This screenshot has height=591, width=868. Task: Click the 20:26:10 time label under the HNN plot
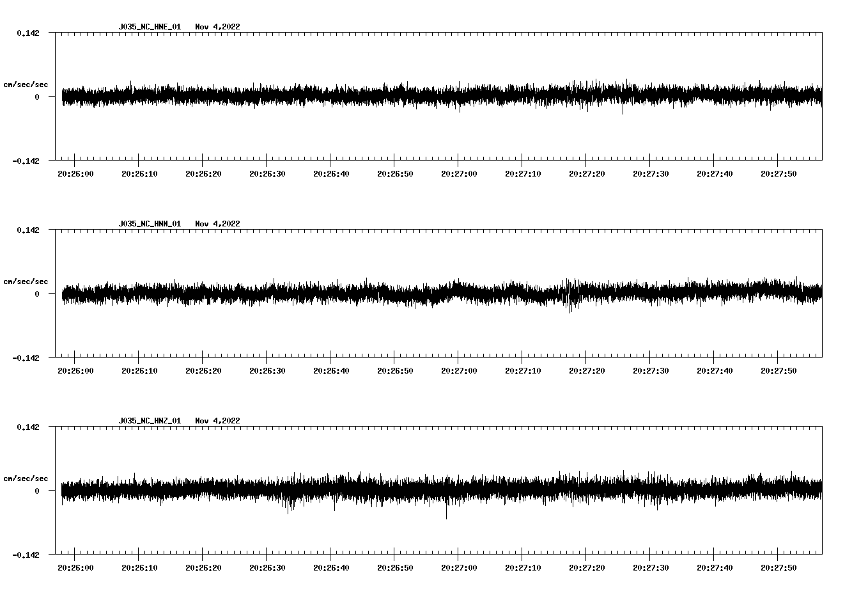tap(139, 371)
